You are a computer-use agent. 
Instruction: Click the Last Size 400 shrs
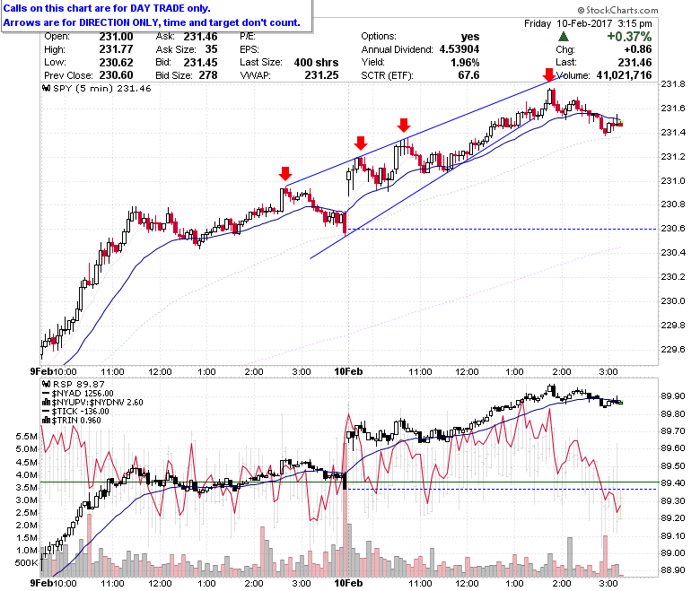click(316, 62)
